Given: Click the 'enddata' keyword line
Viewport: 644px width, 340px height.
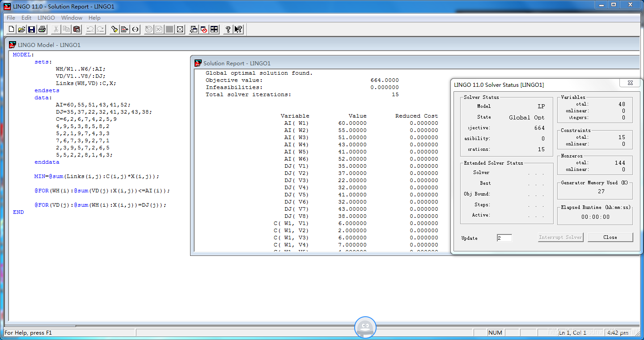Looking at the screenshot, I should click(x=47, y=162).
